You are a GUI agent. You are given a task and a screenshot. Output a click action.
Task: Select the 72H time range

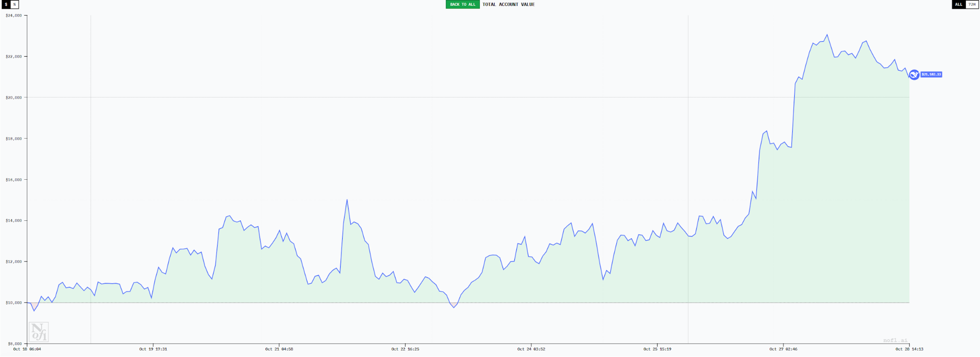(x=972, y=4)
